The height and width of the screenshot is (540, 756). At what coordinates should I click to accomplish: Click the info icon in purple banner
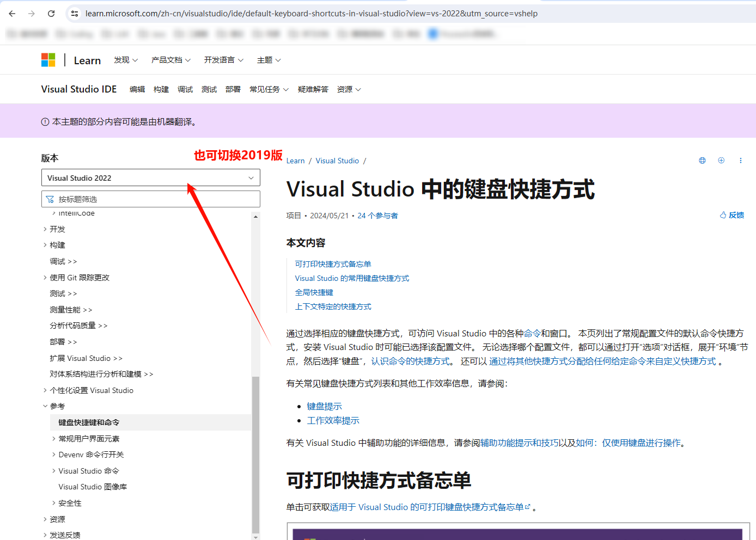[45, 122]
